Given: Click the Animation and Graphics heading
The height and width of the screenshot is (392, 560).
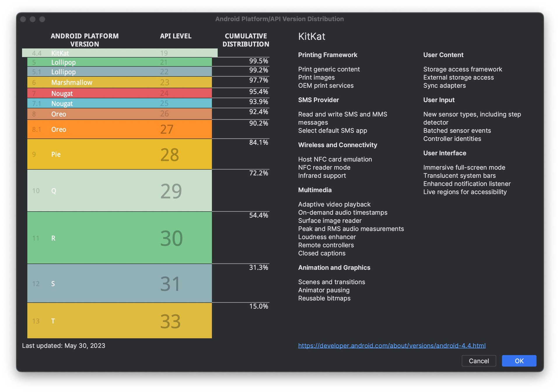Looking at the screenshot, I should tap(334, 268).
